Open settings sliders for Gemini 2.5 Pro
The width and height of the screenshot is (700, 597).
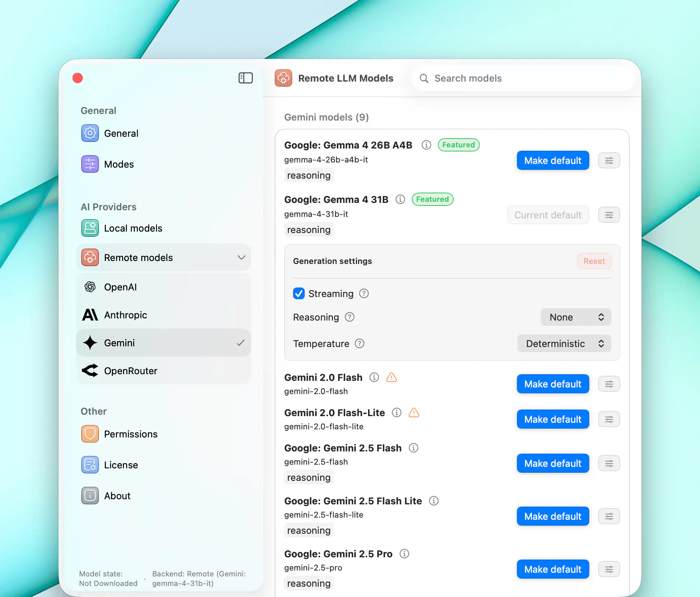click(609, 569)
